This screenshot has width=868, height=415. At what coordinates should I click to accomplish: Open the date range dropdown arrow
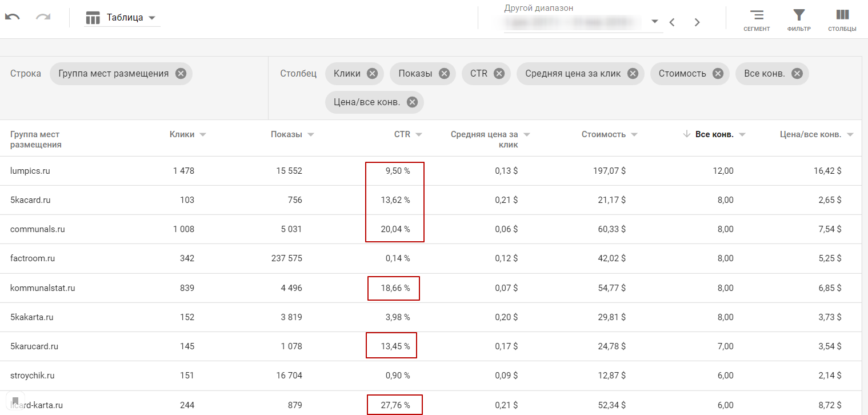pyautogui.click(x=655, y=22)
